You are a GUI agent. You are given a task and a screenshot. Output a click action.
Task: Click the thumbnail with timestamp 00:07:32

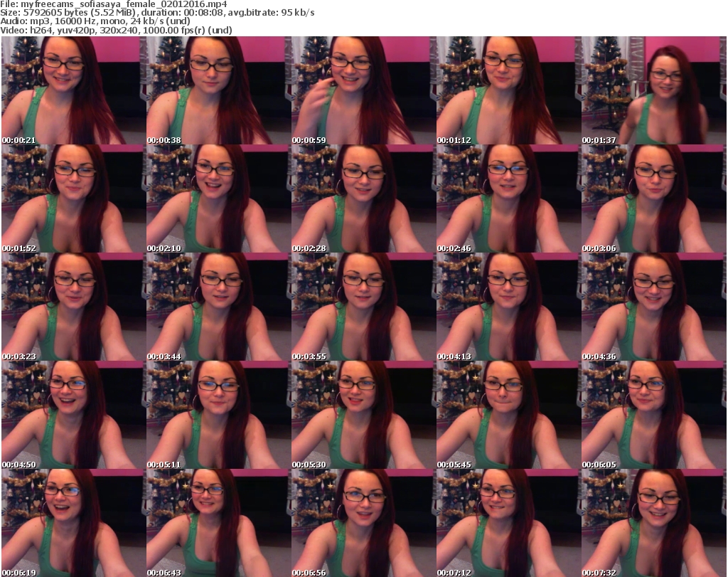[654, 523]
